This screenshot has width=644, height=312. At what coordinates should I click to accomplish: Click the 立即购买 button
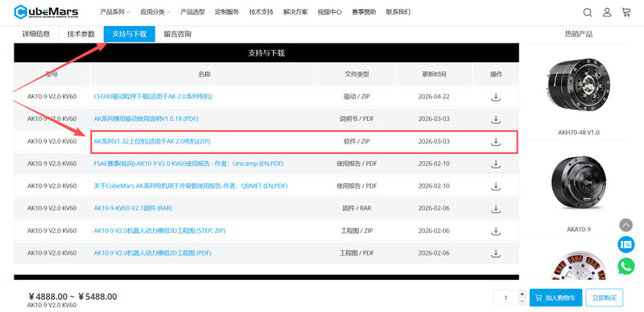[605, 297]
